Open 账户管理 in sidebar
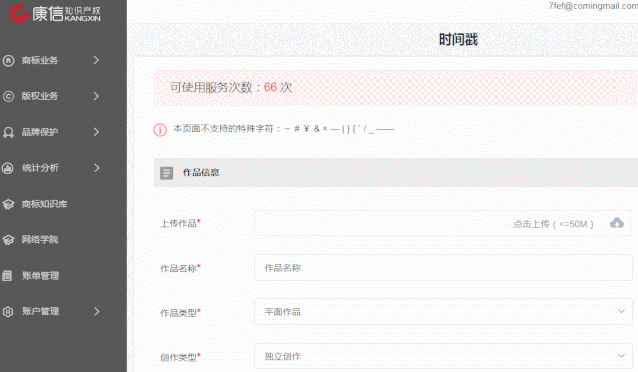 (40, 311)
